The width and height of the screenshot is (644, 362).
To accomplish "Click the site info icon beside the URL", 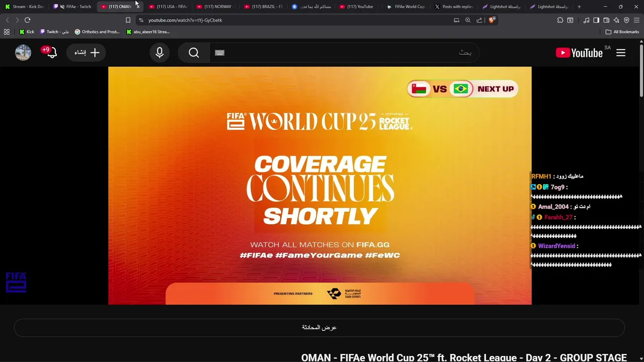I will tap(141, 20).
